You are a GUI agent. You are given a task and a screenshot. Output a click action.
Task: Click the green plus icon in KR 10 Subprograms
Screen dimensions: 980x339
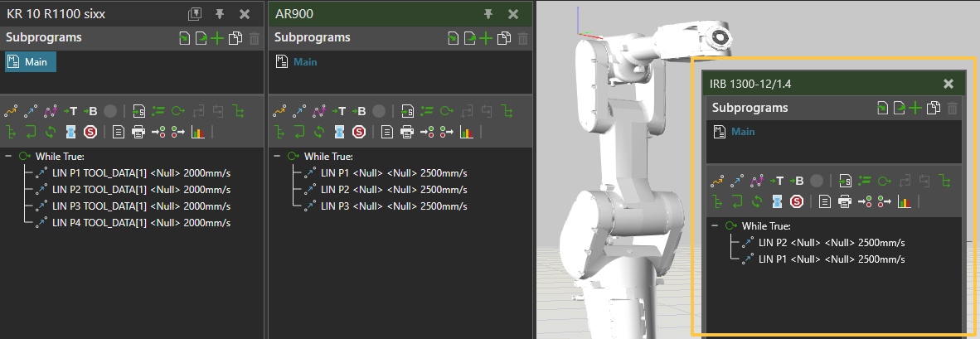pos(217,38)
